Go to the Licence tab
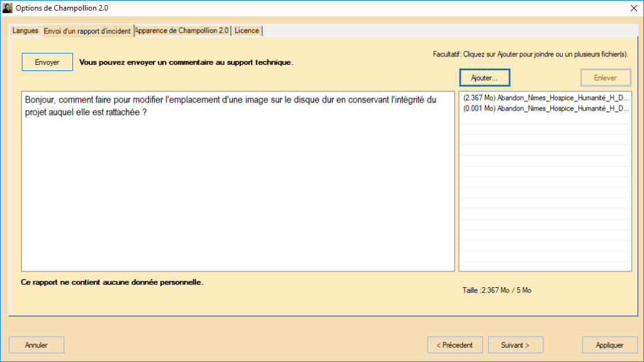Viewport: 644px width, 362px height. tap(247, 31)
